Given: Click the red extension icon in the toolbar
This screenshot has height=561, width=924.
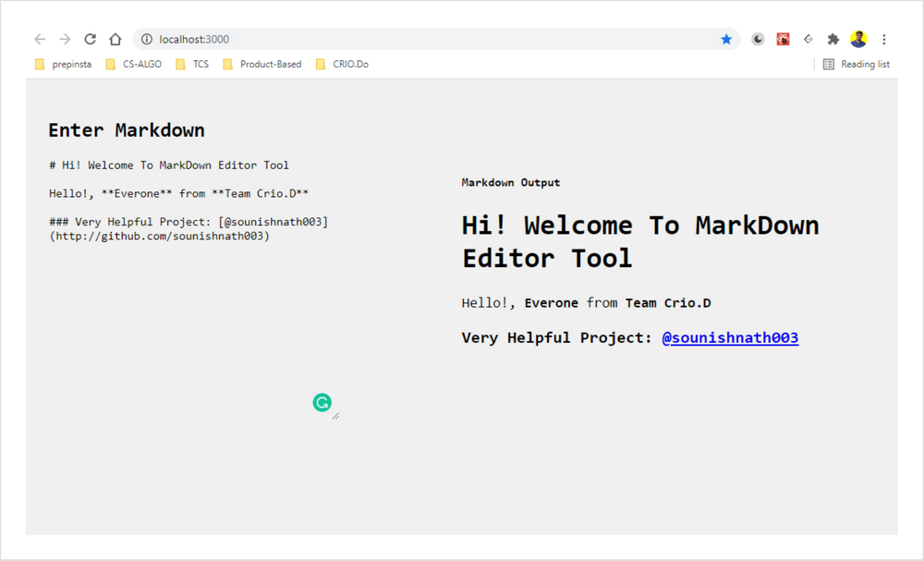Looking at the screenshot, I should [783, 38].
